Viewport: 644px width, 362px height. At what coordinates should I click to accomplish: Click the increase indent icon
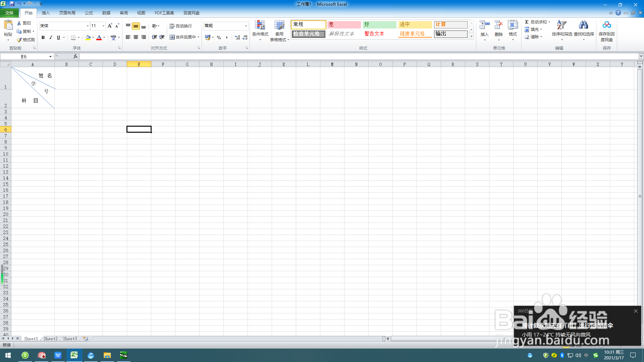click(162, 37)
